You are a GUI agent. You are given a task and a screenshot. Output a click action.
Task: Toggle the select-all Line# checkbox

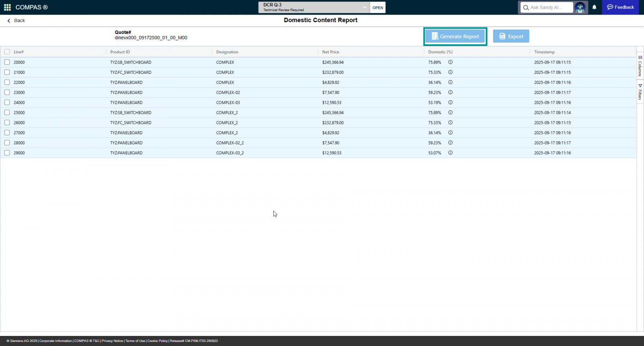[7, 52]
